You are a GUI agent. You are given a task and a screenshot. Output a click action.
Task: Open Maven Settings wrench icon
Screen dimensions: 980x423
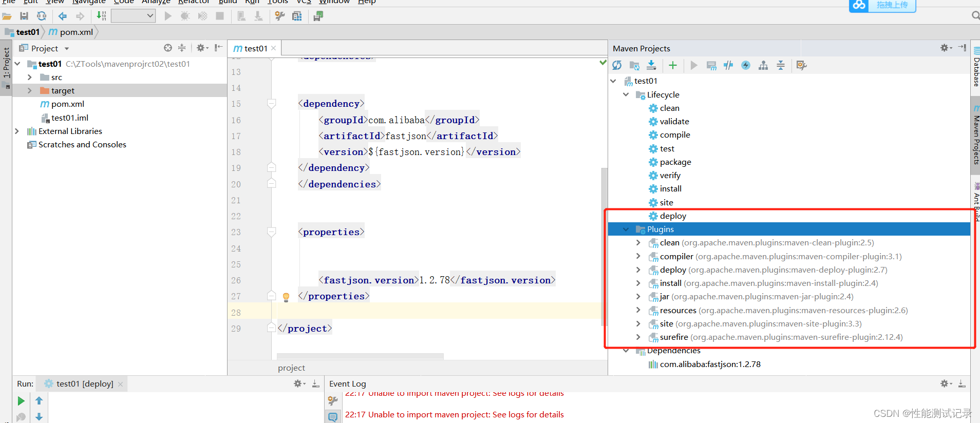tap(801, 65)
